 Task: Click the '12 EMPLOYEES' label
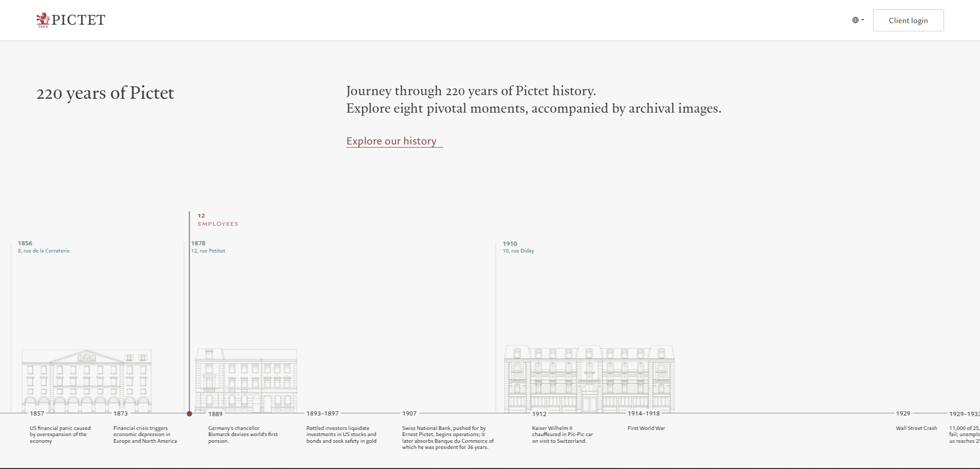click(x=218, y=220)
